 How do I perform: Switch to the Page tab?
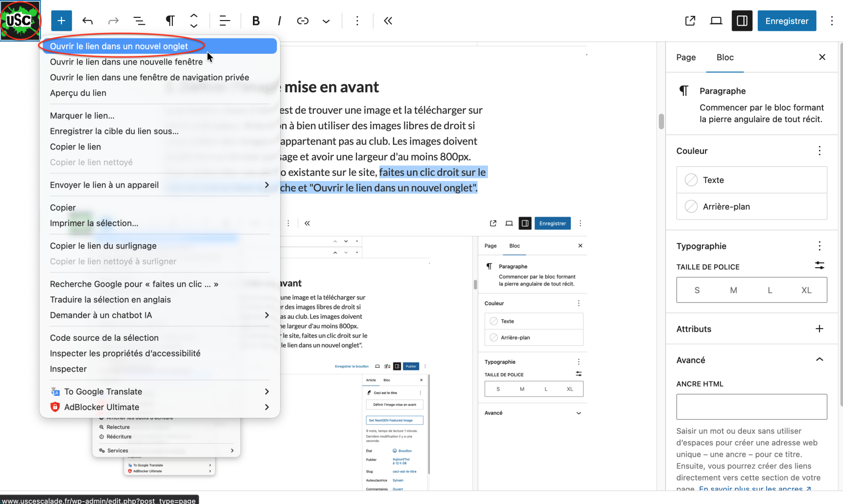point(686,57)
